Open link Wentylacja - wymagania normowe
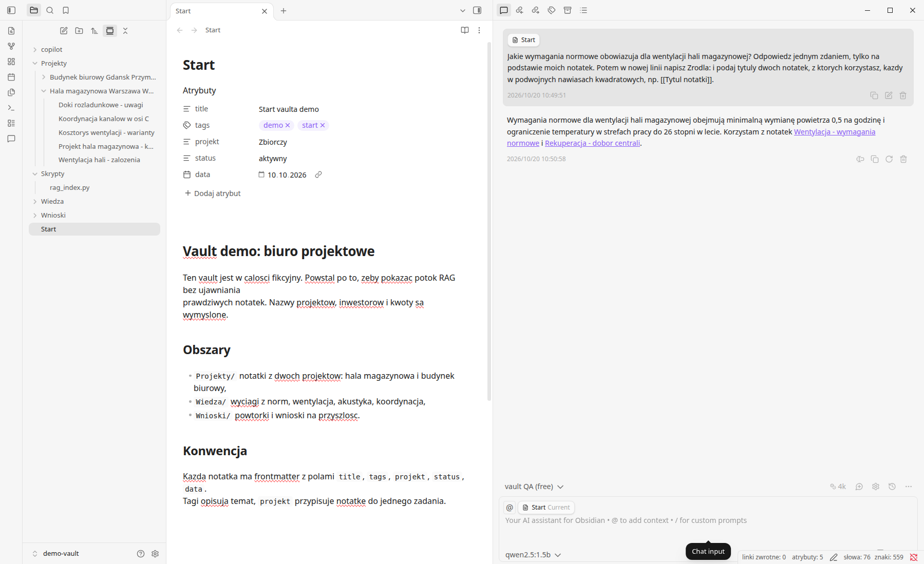The image size is (924, 564). [x=835, y=132]
